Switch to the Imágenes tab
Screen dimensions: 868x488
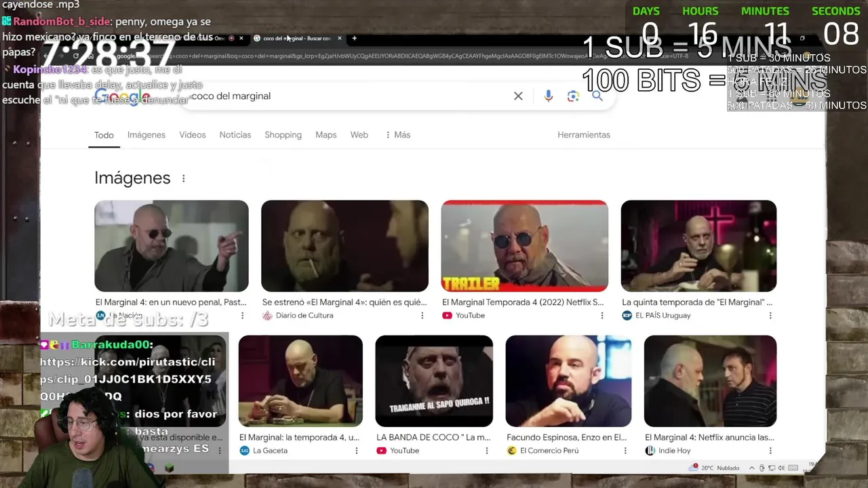pos(146,135)
